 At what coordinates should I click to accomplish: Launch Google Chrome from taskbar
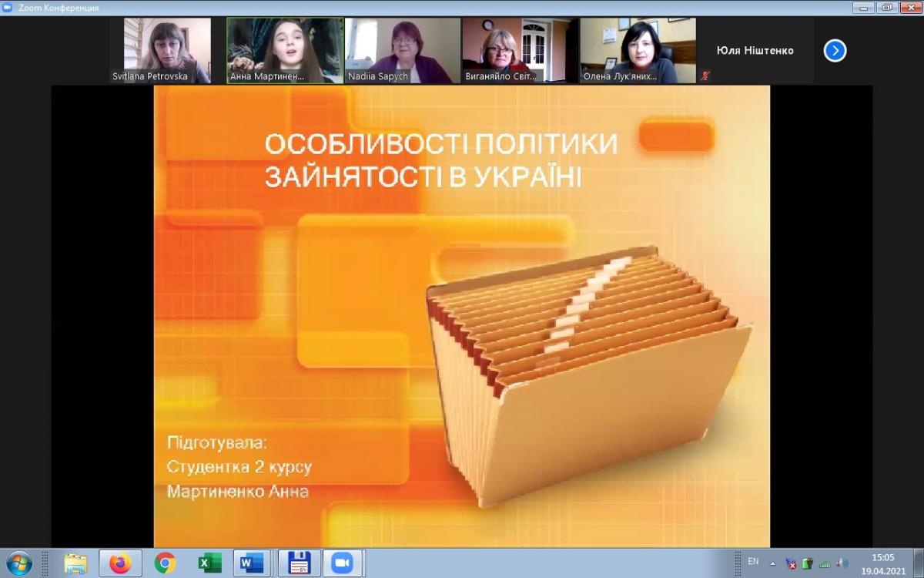[165, 563]
